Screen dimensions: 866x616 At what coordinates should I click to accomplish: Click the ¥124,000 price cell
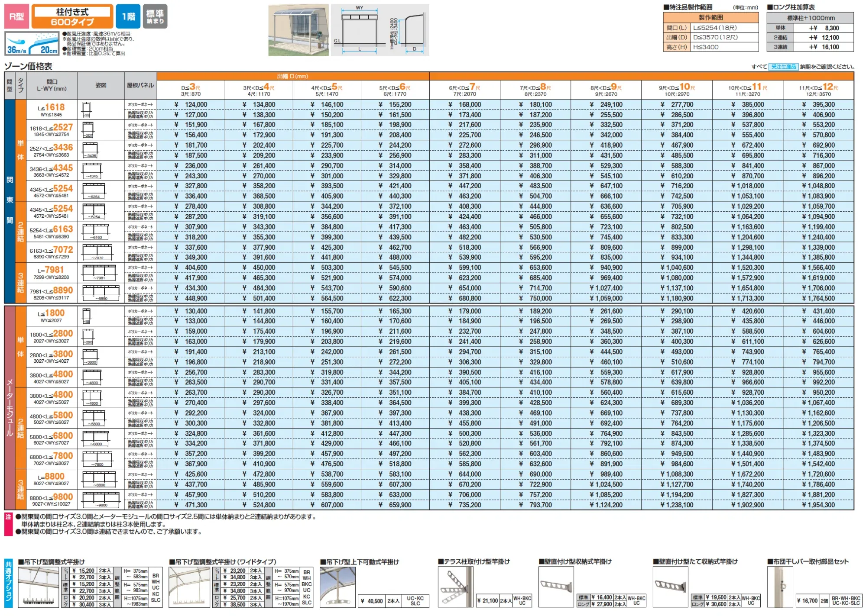tap(191, 105)
